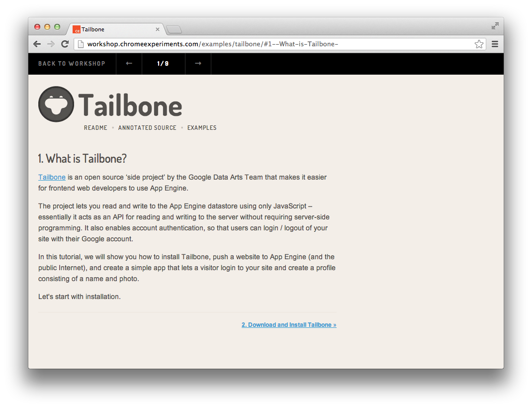Click the page icon in address bar

[81, 44]
